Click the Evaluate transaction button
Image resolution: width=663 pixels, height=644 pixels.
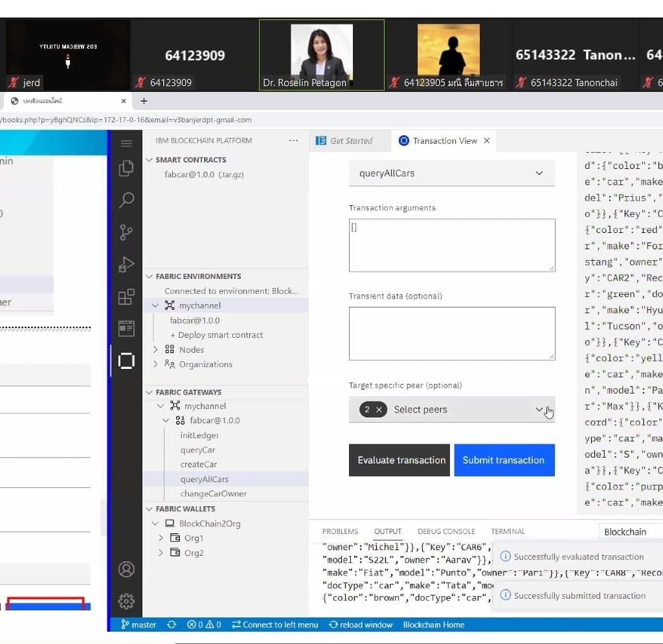[399, 460]
